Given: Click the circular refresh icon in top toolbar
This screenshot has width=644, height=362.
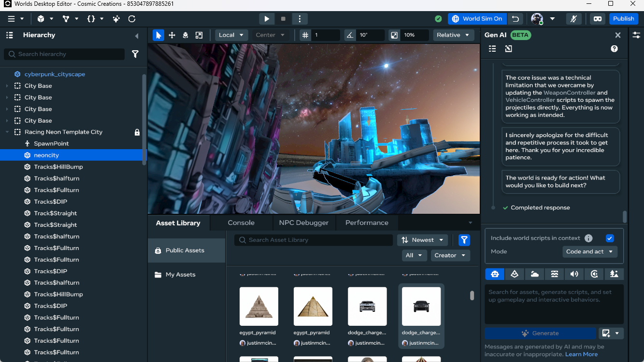Looking at the screenshot, I should pos(132,19).
